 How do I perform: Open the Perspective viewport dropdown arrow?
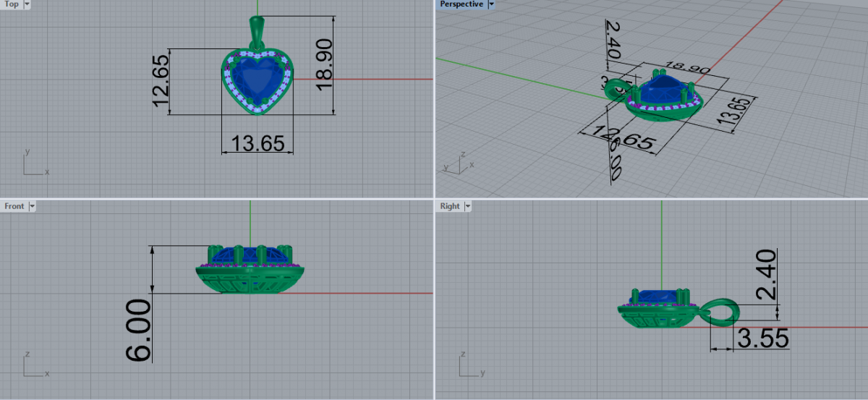pos(491,4)
